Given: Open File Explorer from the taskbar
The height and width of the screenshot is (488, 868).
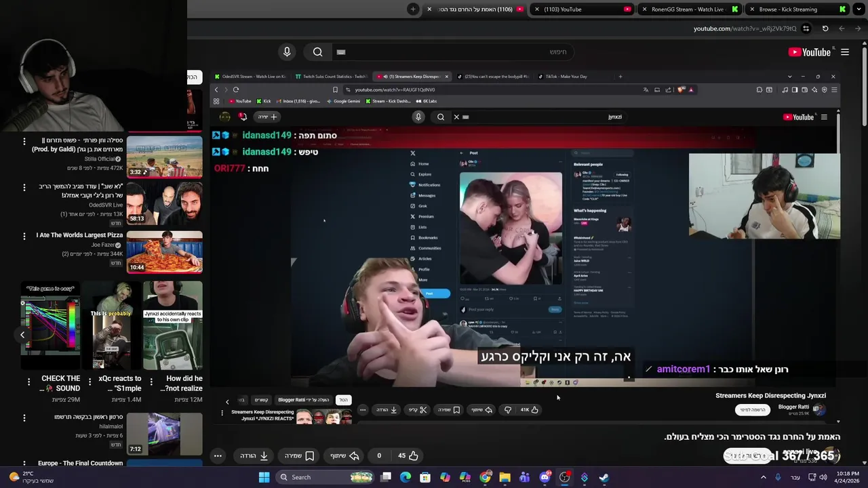Looking at the screenshot, I should [505, 477].
